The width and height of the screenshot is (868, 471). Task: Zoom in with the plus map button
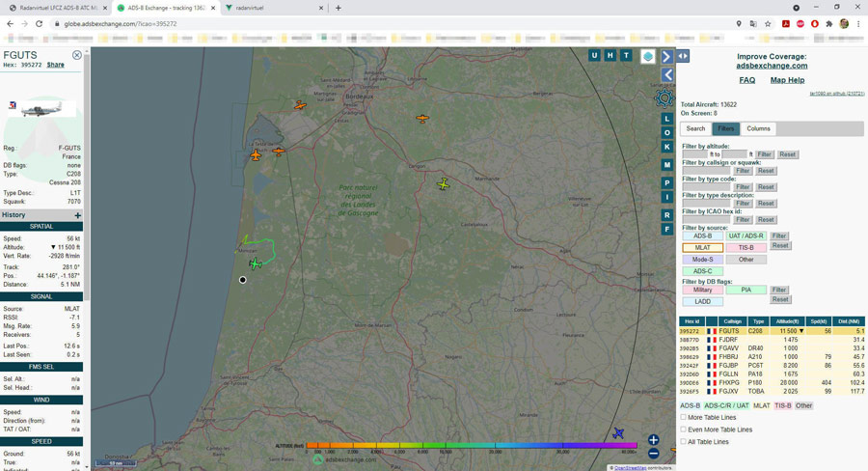pyautogui.click(x=653, y=440)
